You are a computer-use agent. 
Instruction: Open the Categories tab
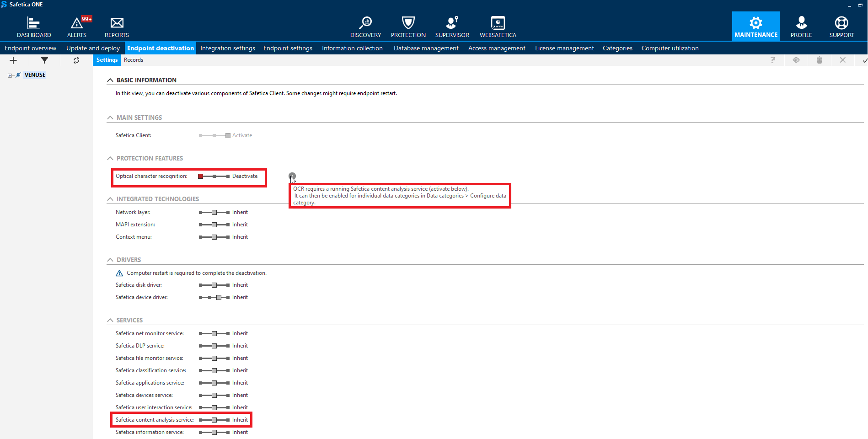coord(617,48)
